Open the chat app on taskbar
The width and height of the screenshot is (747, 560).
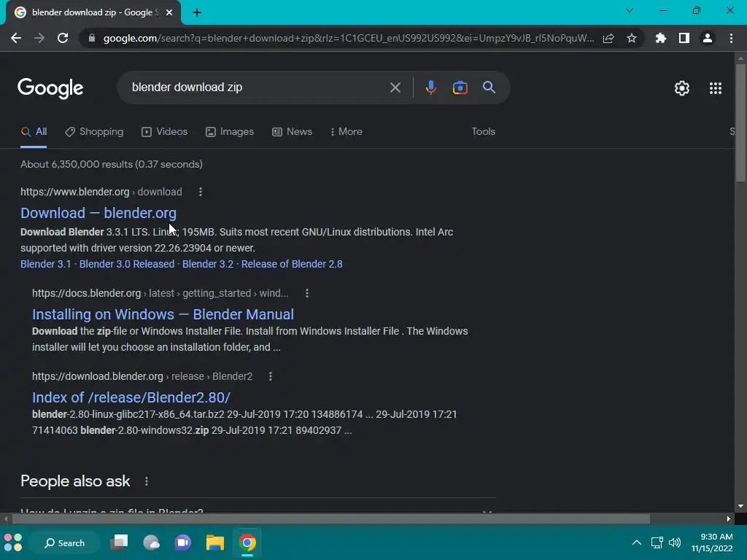click(183, 542)
